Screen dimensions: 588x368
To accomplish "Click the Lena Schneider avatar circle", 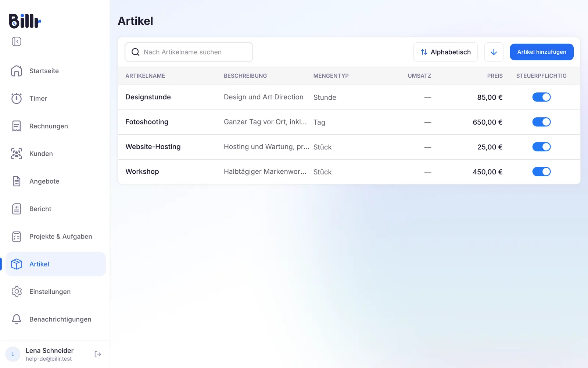I will pyautogui.click(x=13, y=354).
